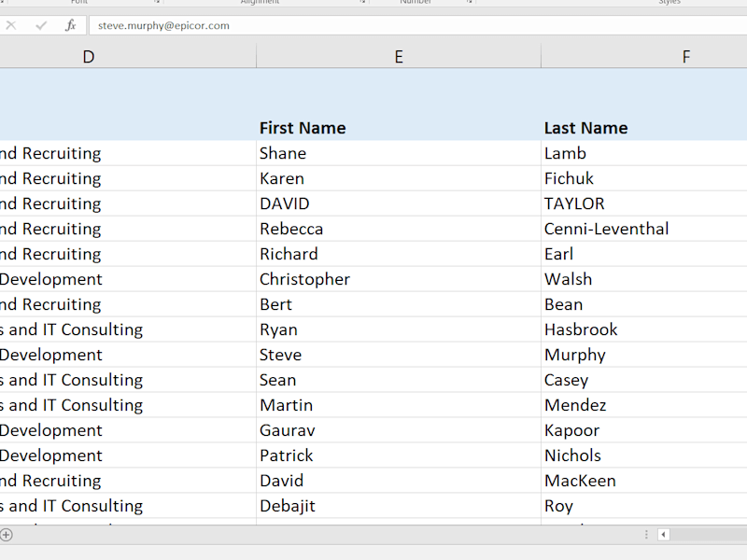Select last name cell Fichuk
The image size is (747, 560).
pyautogui.click(x=644, y=178)
